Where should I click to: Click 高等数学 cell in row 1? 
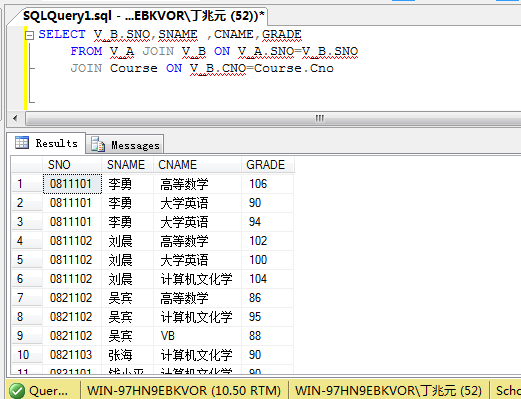[197, 184]
